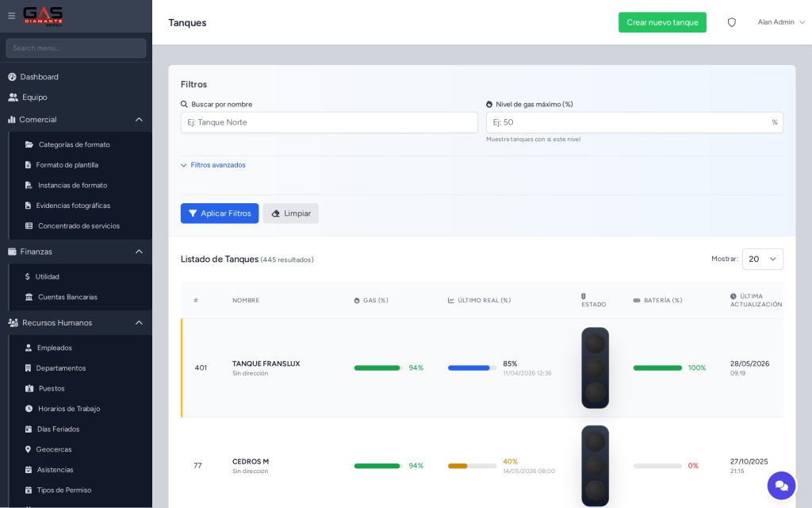This screenshot has width=812, height=508.
Task: Click the Dashboard gauge icon
Action: click(12, 77)
